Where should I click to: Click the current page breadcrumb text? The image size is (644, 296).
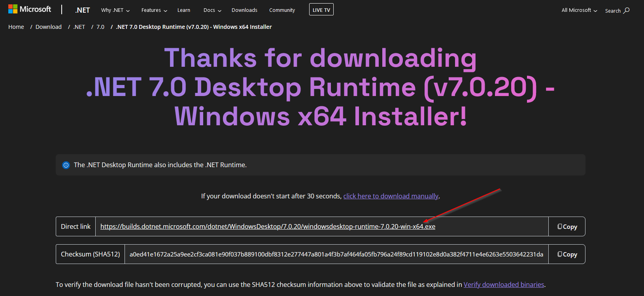pos(194,27)
